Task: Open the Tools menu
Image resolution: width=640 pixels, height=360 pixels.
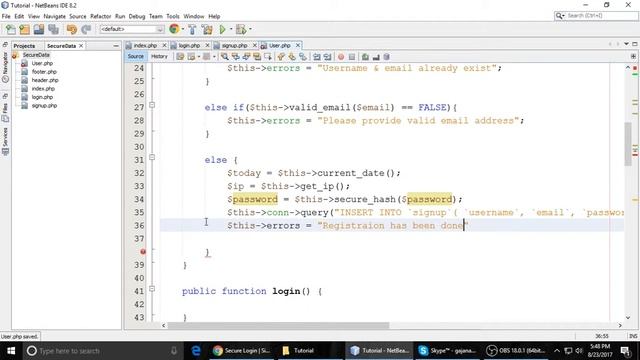Action: (173, 16)
